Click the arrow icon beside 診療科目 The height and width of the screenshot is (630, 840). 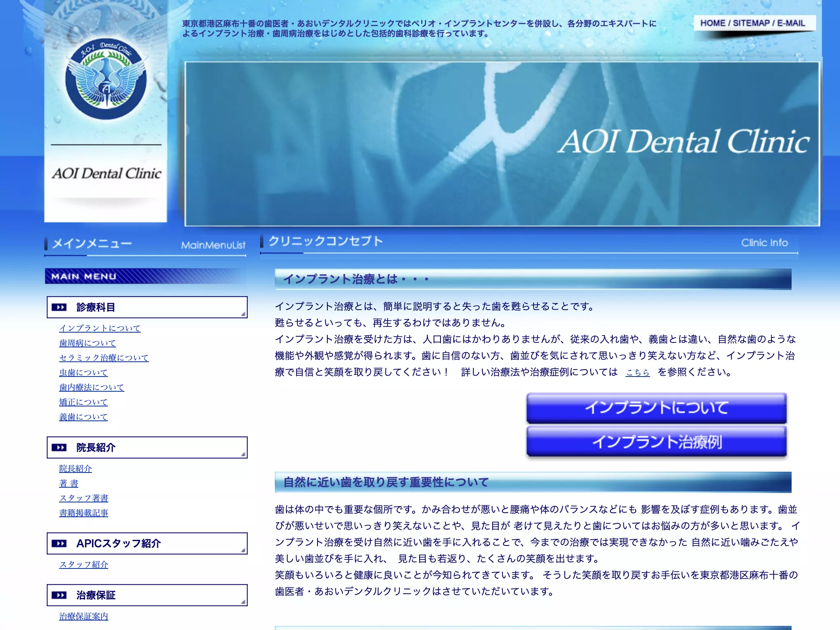pos(59,307)
